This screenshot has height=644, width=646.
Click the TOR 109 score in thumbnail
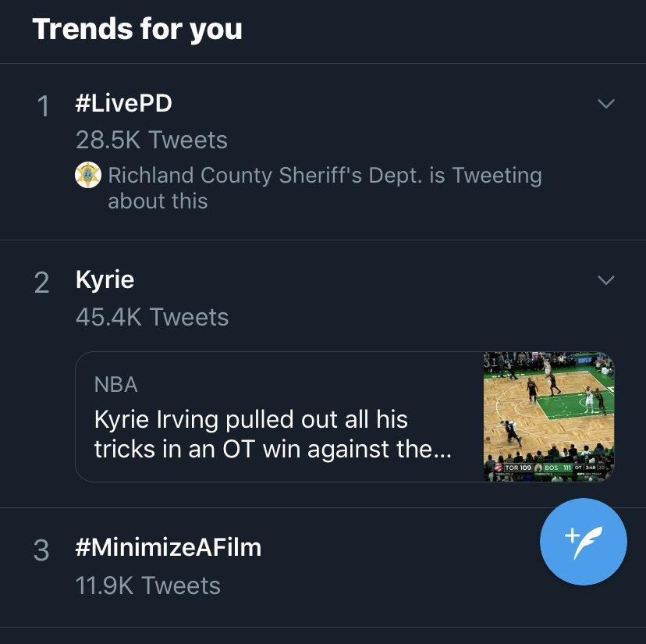516,468
